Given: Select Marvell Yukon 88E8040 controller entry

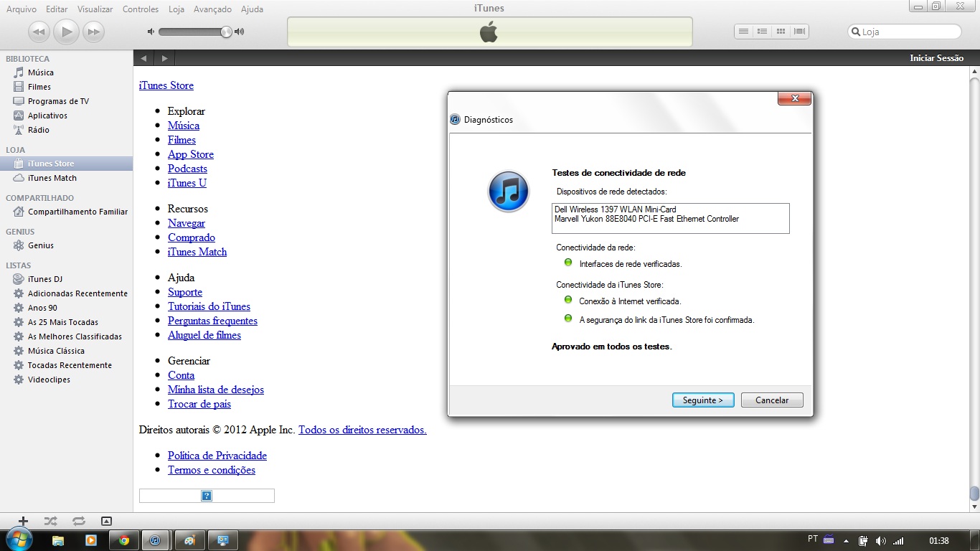Looking at the screenshot, I should (646, 219).
